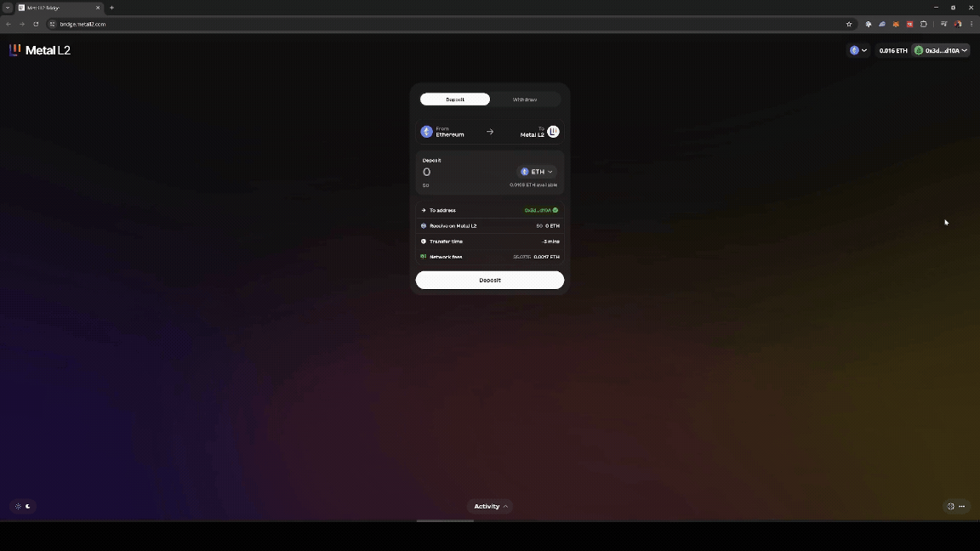Click the site information icon in address bar

[x=53, y=25]
